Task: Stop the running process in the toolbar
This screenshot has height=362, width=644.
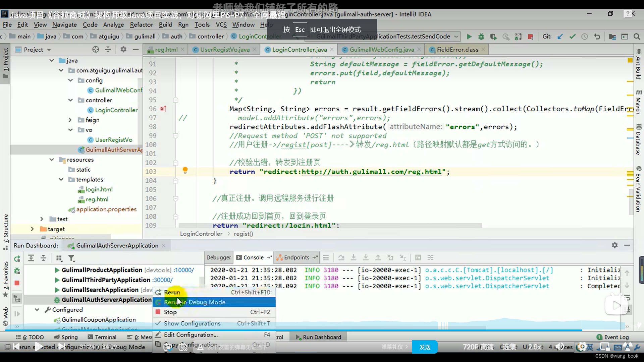Action: (530, 37)
